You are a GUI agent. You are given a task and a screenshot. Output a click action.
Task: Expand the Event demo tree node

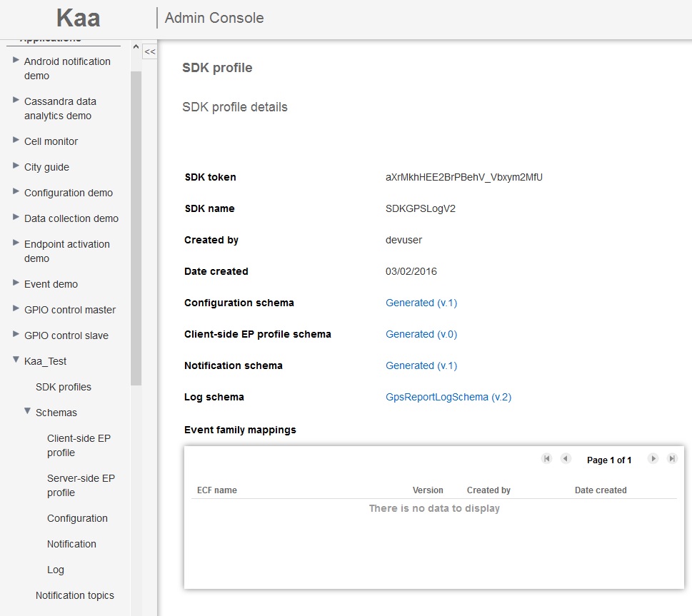(16, 283)
